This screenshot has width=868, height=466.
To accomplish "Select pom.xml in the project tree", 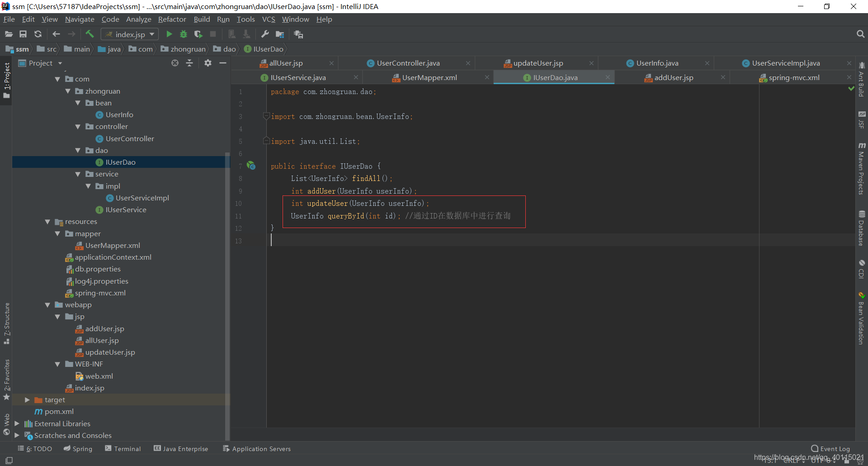I will [59, 412].
